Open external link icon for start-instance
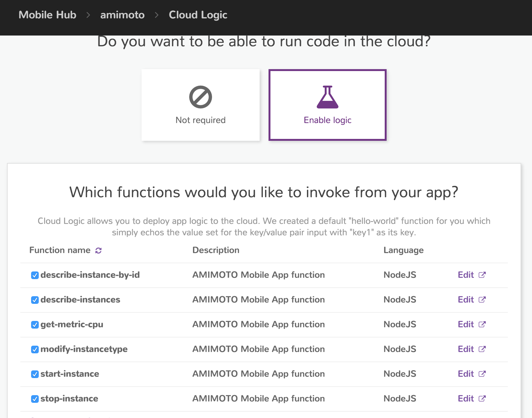This screenshot has width=532, height=418. point(482,374)
